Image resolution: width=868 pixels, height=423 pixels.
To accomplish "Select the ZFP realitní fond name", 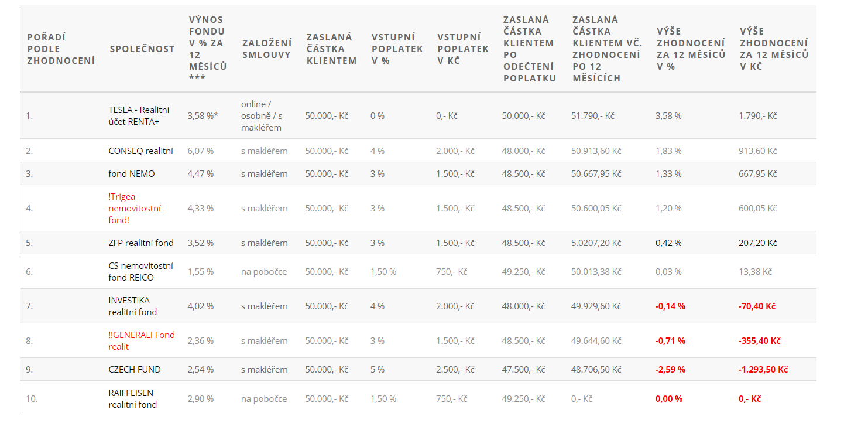I will point(141,243).
